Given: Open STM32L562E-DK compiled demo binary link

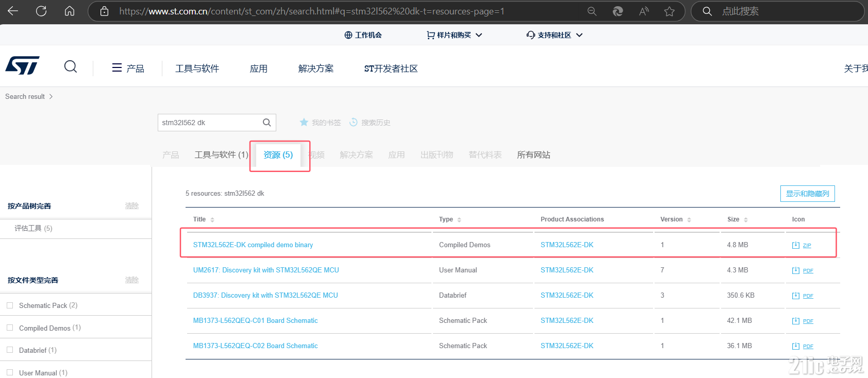Looking at the screenshot, I should tap(253, 245).
